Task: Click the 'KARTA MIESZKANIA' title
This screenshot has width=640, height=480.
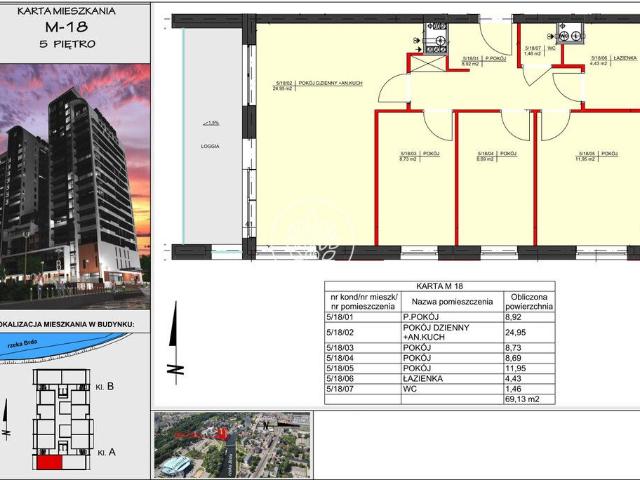Action: pyautogui.click(x=66, y=11)
